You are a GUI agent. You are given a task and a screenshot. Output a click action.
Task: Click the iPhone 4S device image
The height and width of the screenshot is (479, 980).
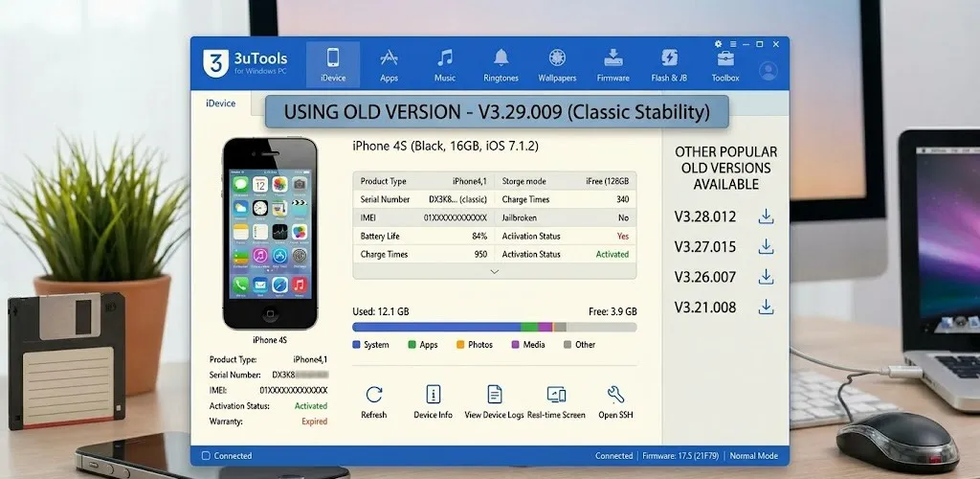[x=270, y=233]
